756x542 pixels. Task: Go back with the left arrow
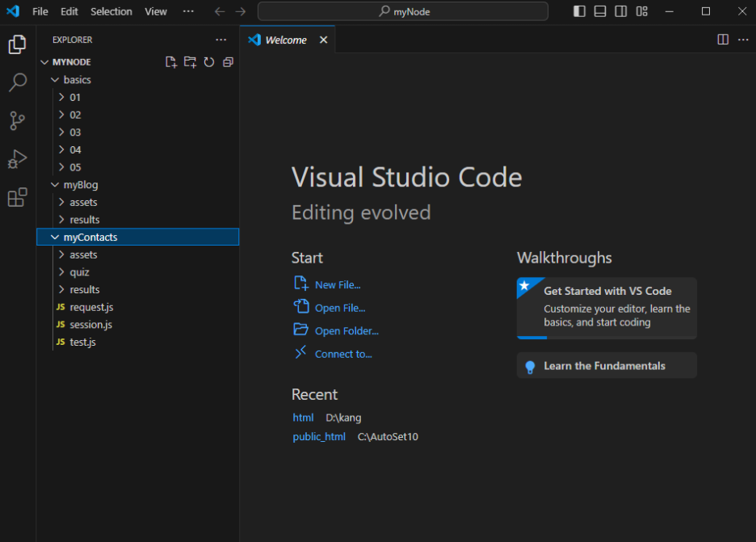point(220,11)
